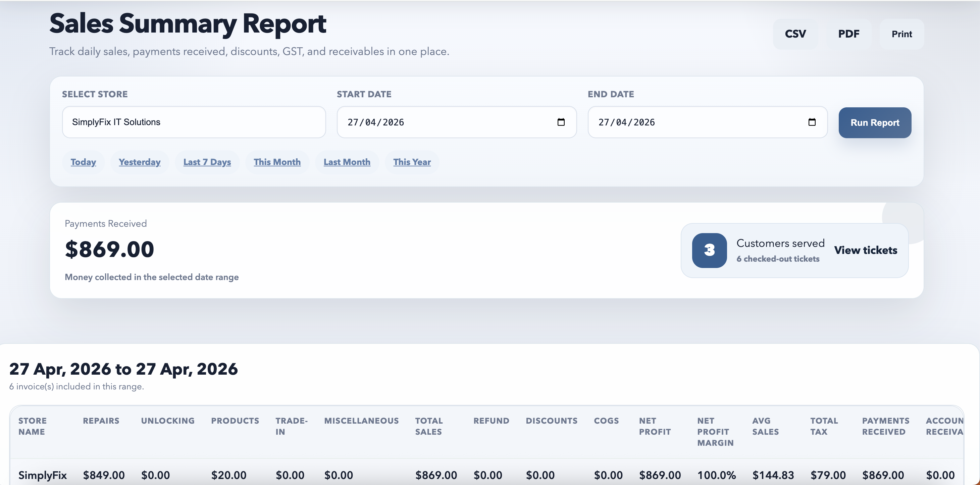This screenshot has width=980, height=485.
Task: Export the report as PDF
Action: click(x=849, y=34)
